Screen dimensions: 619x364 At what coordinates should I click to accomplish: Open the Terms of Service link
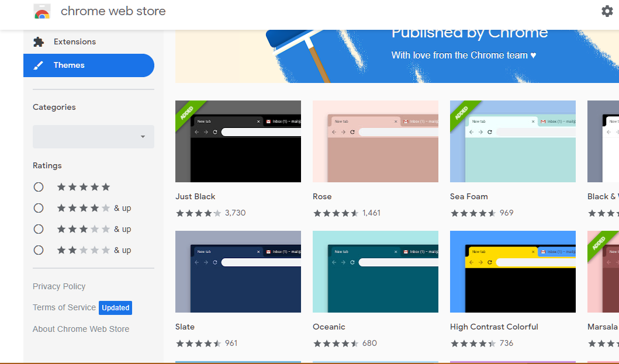[x=64, y=307]
